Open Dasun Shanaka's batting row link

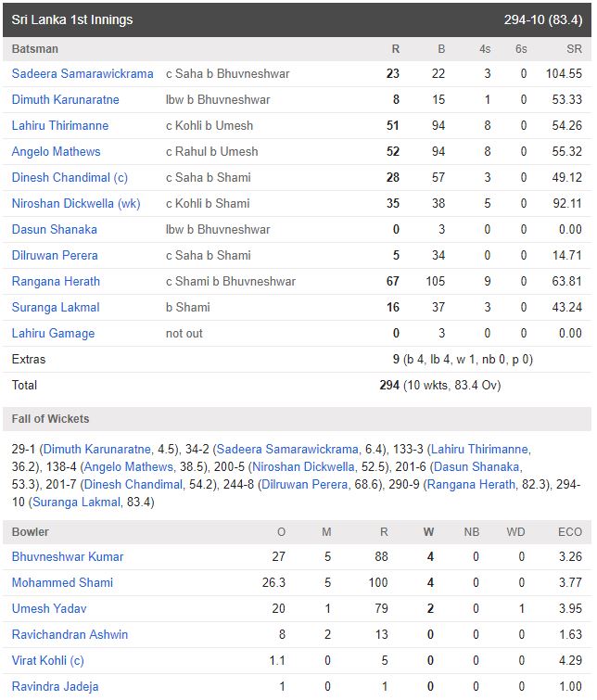pyautogui.click(x=55, y=229)
